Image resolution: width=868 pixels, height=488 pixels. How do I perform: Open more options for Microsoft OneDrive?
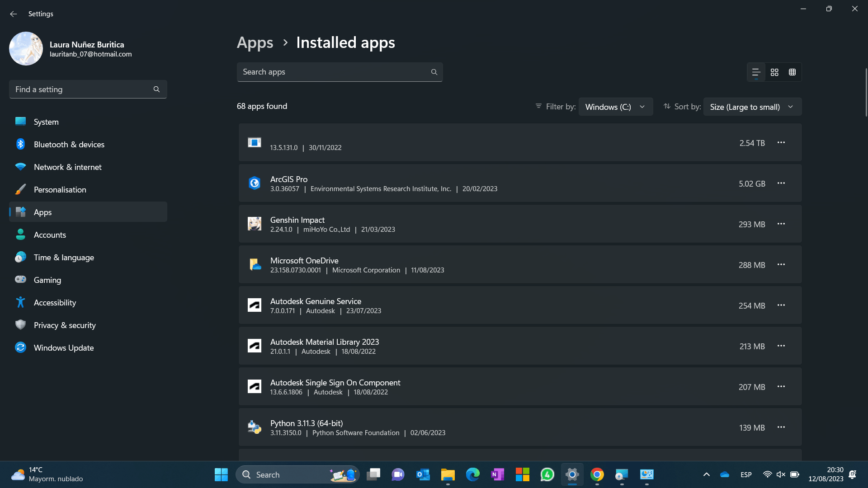781,265
